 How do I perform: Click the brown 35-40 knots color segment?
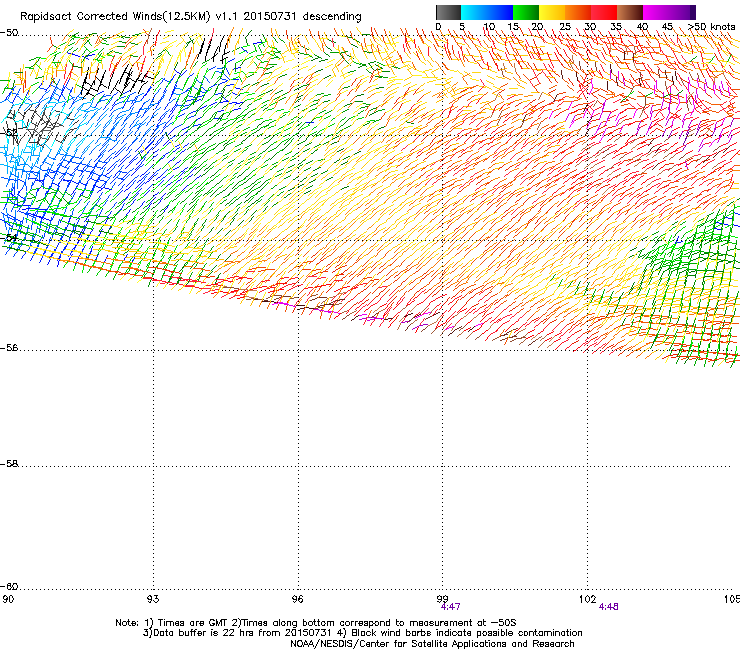coord(630,12)
